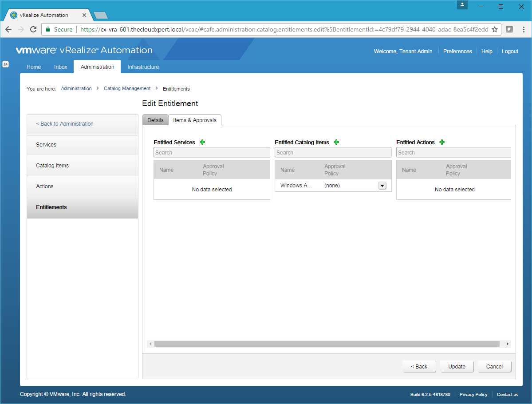Click the green plus next to Entitled Services
532x404 pixels.
(x=202, y=142)
